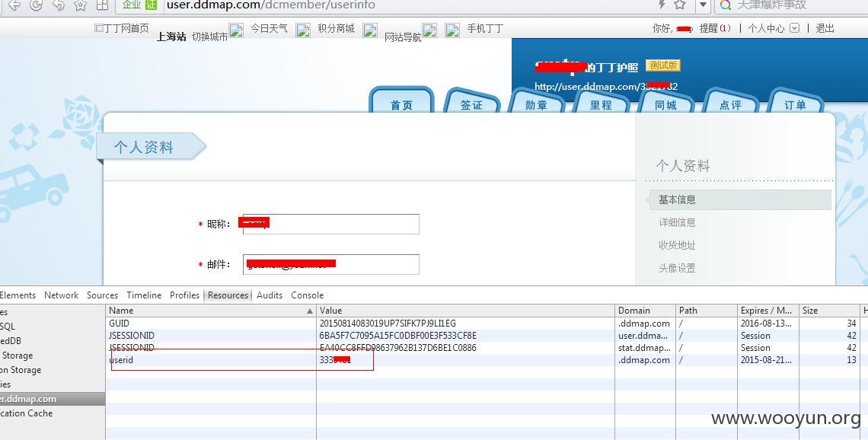Click expiry cell 2016-08-13...

point(766,324)
